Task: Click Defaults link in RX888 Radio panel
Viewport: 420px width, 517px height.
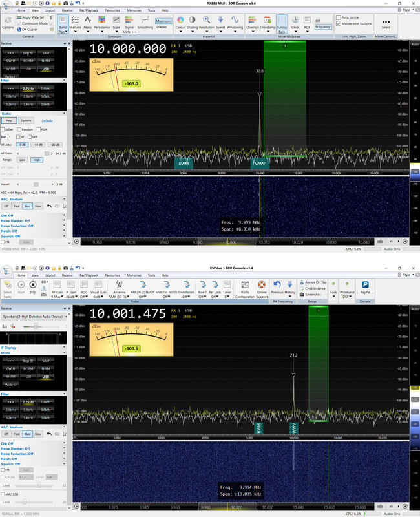Action: [x=47, y=121]
